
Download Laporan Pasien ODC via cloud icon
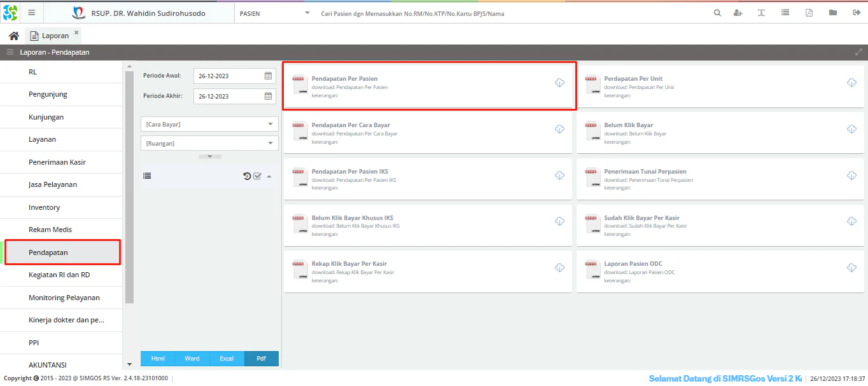point(851,268)
